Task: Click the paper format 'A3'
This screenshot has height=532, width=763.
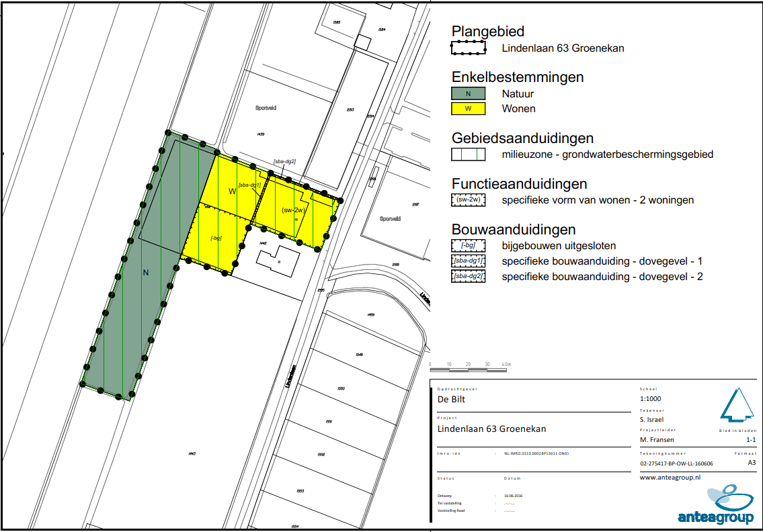Action: [x=752, y=462]
